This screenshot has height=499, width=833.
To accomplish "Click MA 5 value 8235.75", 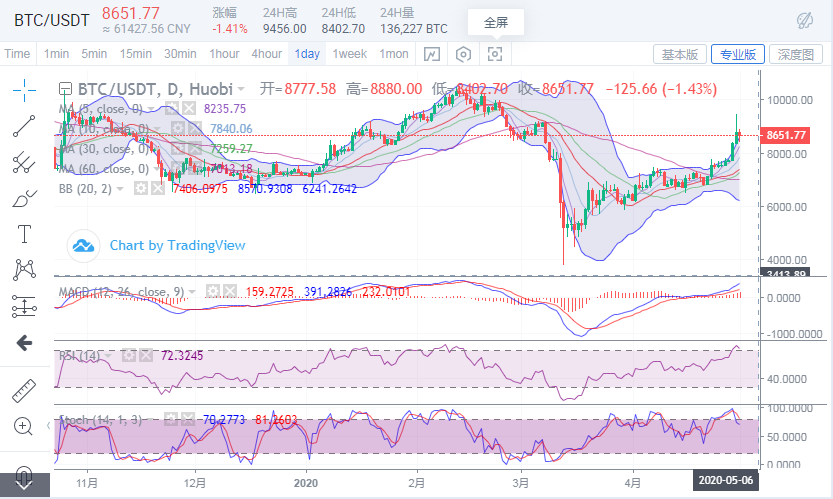I will pyautogui.click(x=225, y=109).
